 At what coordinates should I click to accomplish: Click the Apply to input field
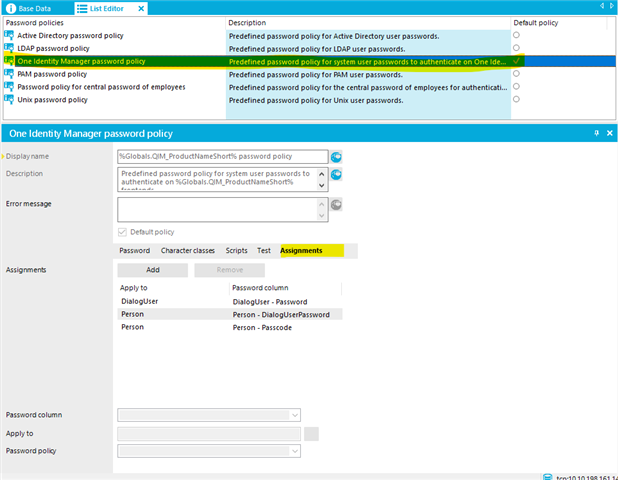pos(209,434)
